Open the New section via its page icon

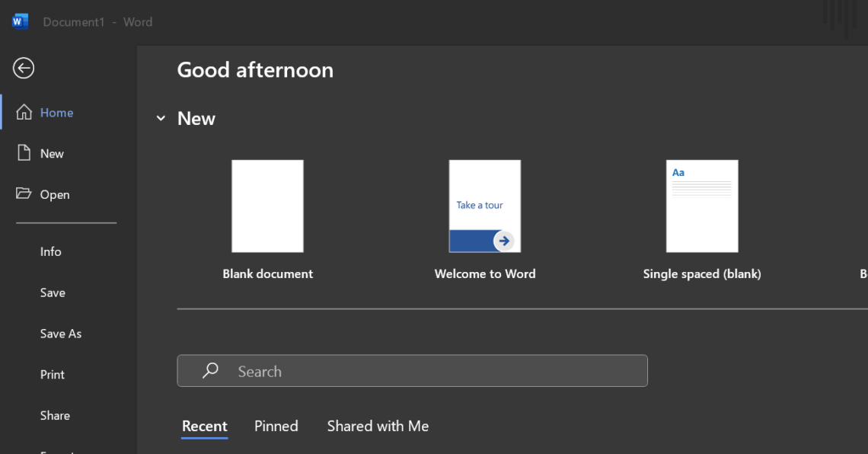click(23, 152)
